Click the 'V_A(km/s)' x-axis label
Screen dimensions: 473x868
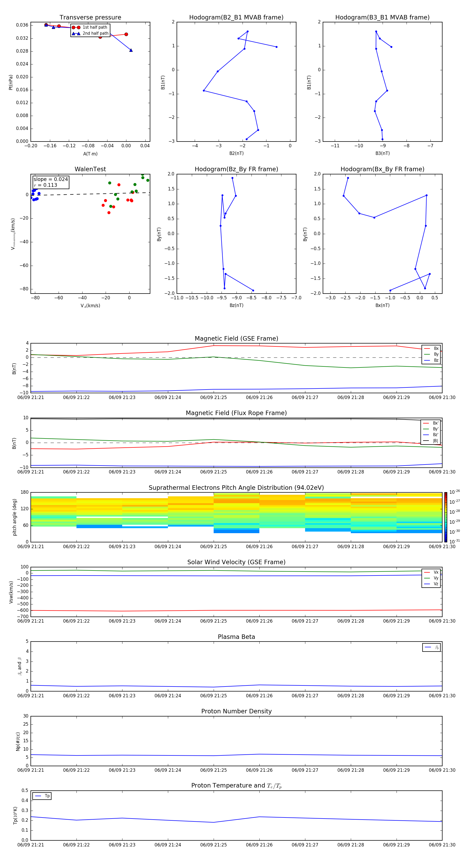click(90, 306)
